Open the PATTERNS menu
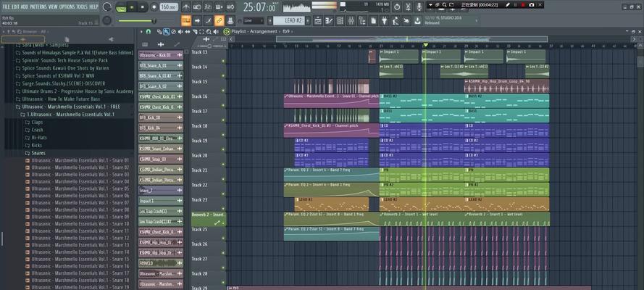 (38, 7)
